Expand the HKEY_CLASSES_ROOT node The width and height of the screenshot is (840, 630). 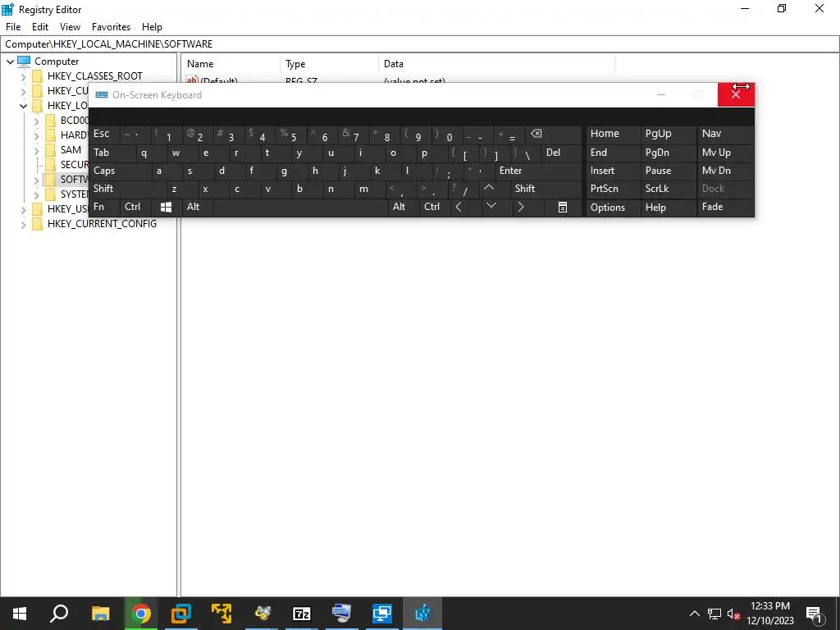[x=23, y=76]
